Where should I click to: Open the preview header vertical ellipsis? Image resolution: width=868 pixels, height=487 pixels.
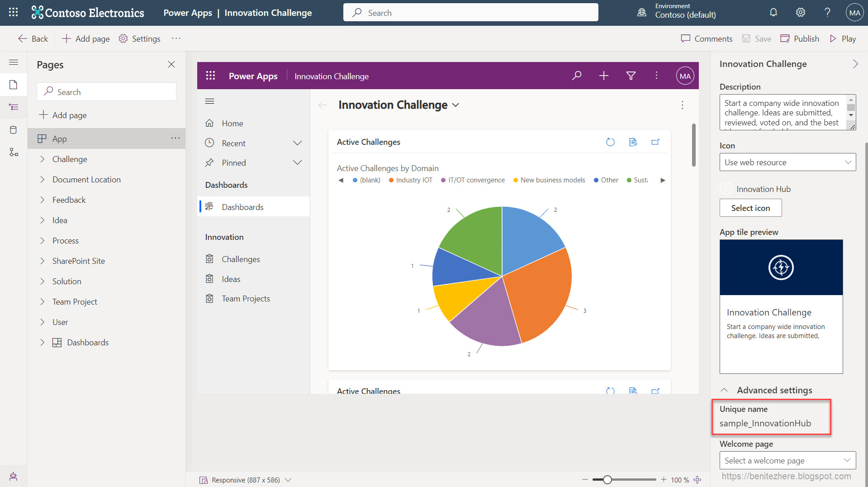click(656, 76)
